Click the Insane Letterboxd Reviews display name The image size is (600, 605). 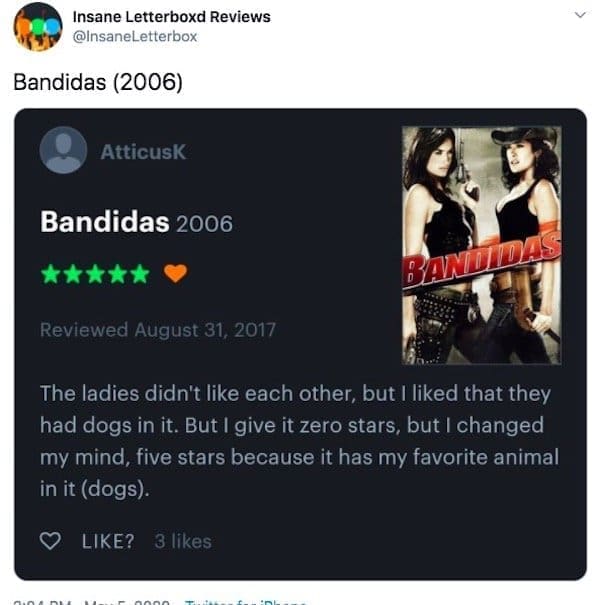click(x=172, y=17)
